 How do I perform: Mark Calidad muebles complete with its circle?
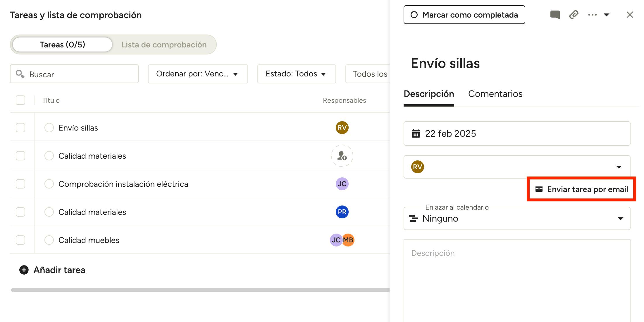click(49, 240)
